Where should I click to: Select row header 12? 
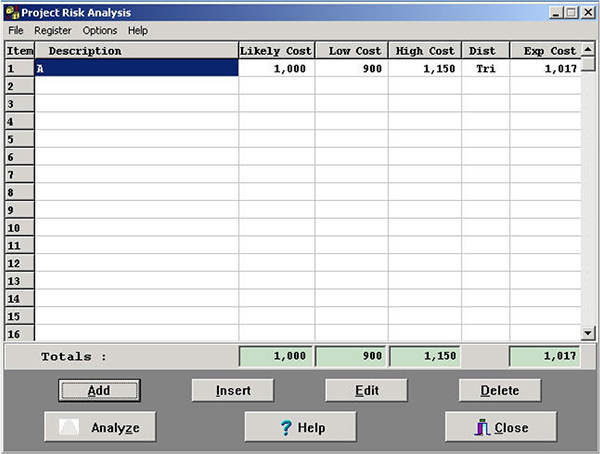pyautogui.click(x=20, y=263)
